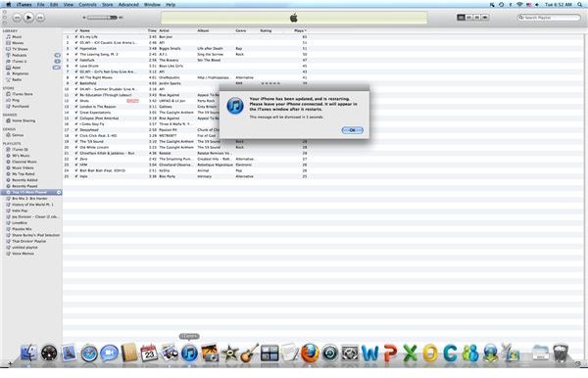Skip to the previous track

17,18
